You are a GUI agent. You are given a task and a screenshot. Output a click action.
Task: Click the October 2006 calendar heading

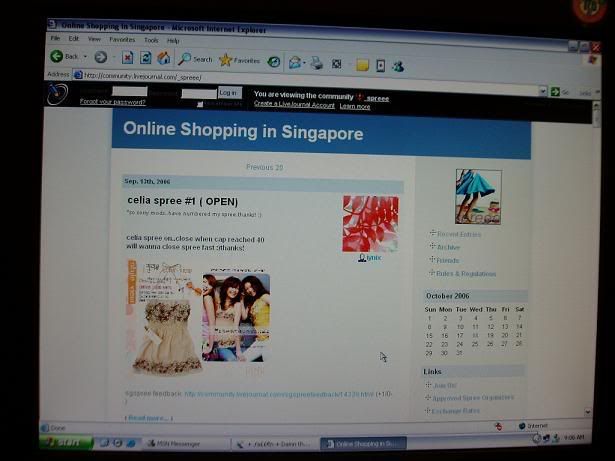[448, 296]
